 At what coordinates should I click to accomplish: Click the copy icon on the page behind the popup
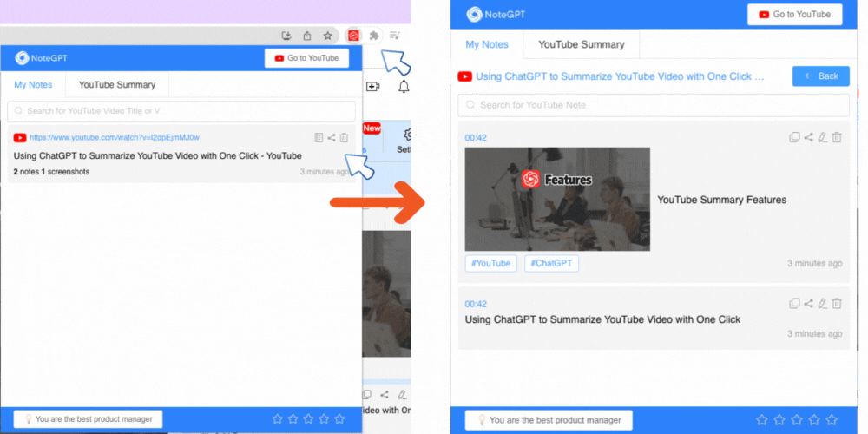point(366,395)
